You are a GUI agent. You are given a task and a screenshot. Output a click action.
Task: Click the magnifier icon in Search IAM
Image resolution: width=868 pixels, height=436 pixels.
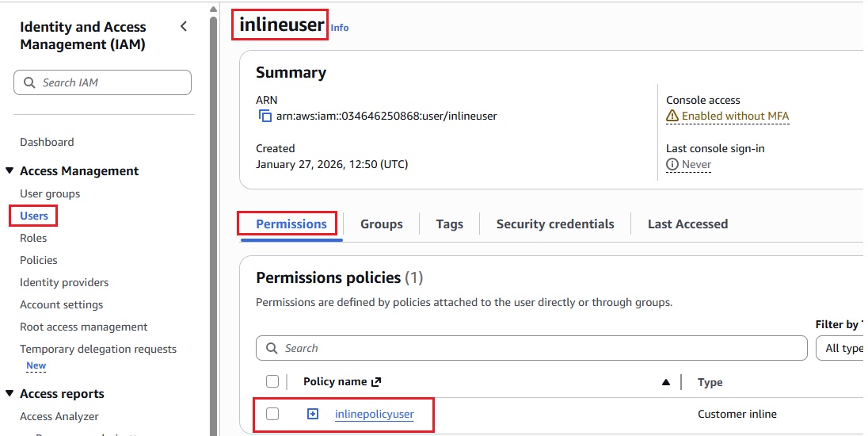(x=30, y=82)
